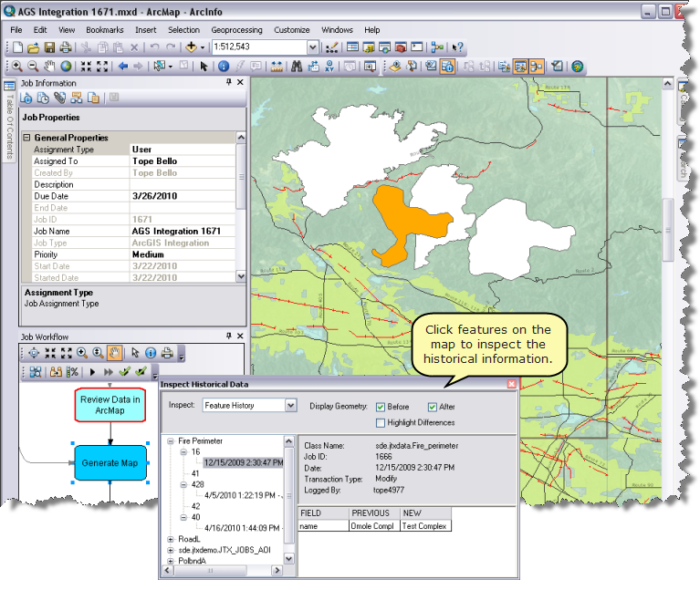Go back to previous extent arrow
Image resolution: width=700 pixels, height=590 pixels.
tap(123, 67)
